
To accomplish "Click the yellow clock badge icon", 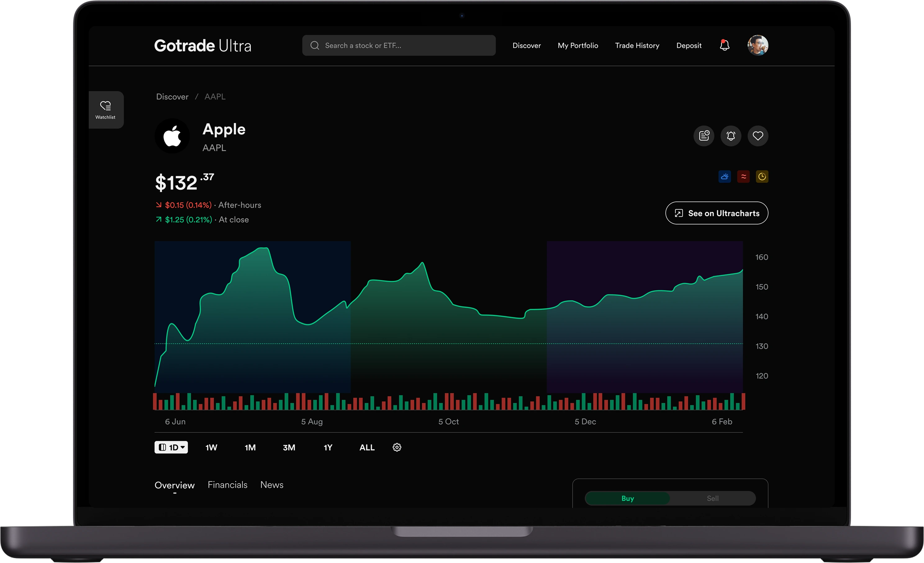I will (x=762, y=177).
